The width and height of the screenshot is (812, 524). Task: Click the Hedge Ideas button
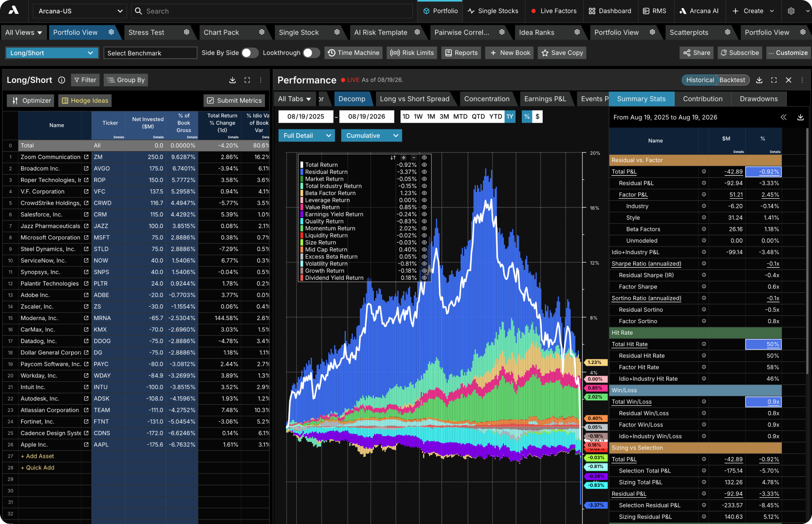(85, 101)
